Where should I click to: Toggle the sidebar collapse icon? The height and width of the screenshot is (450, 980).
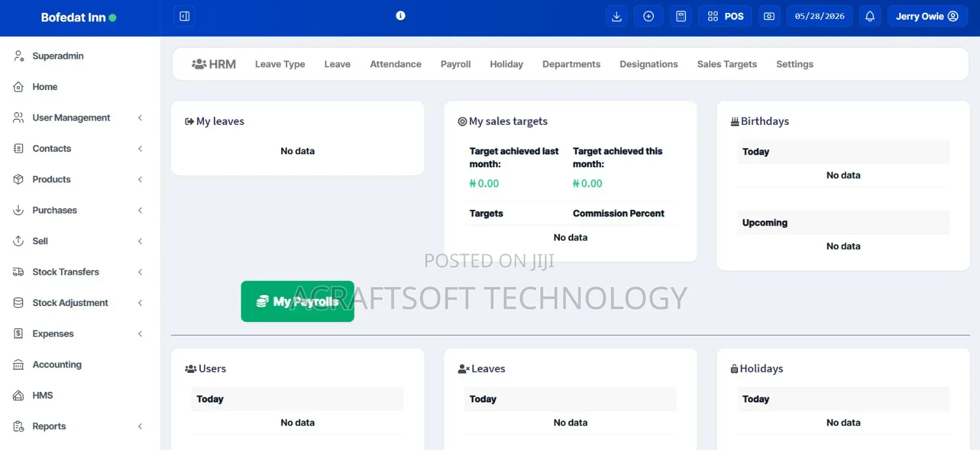[x=184, y=17]
